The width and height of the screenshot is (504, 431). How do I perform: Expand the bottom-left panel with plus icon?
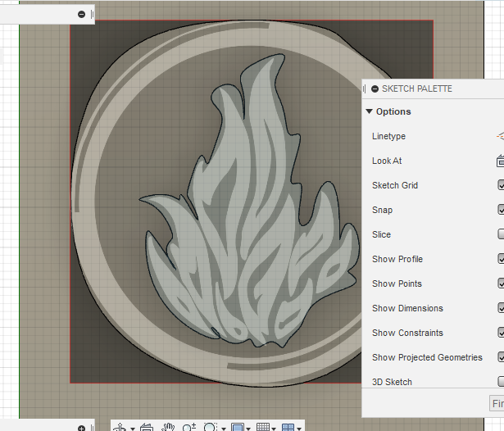tap(81, 428)
